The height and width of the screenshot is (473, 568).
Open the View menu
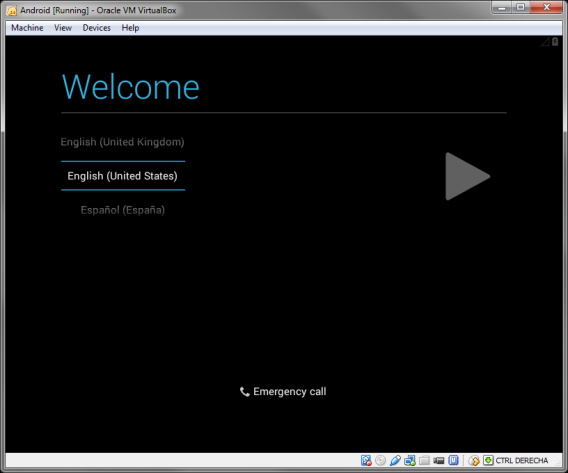[x=63, y=28]
